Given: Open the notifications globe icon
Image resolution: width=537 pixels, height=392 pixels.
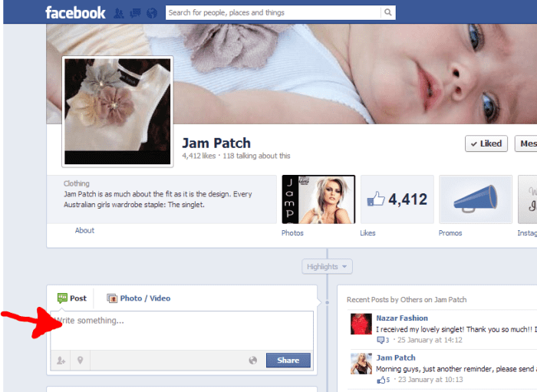Looking at the screenshot, I should point(152,13).
